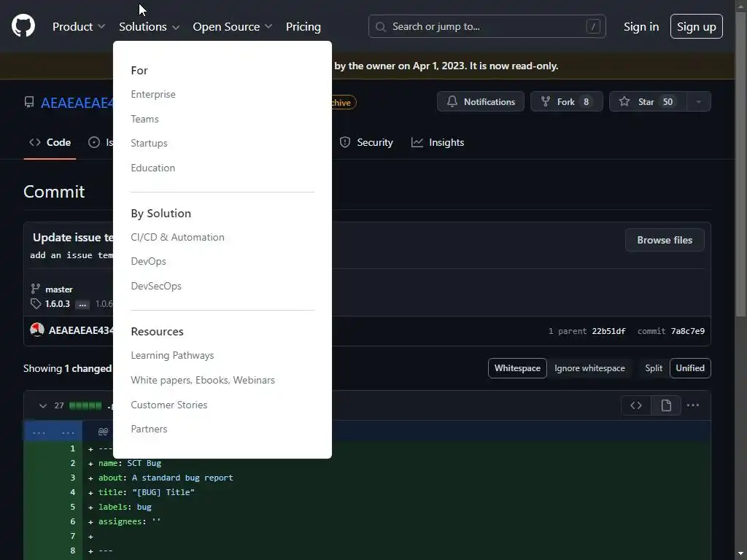This screenshot has height=560, width=747.
Task: Select the DevSecOps menu entry
Action: 156,286
